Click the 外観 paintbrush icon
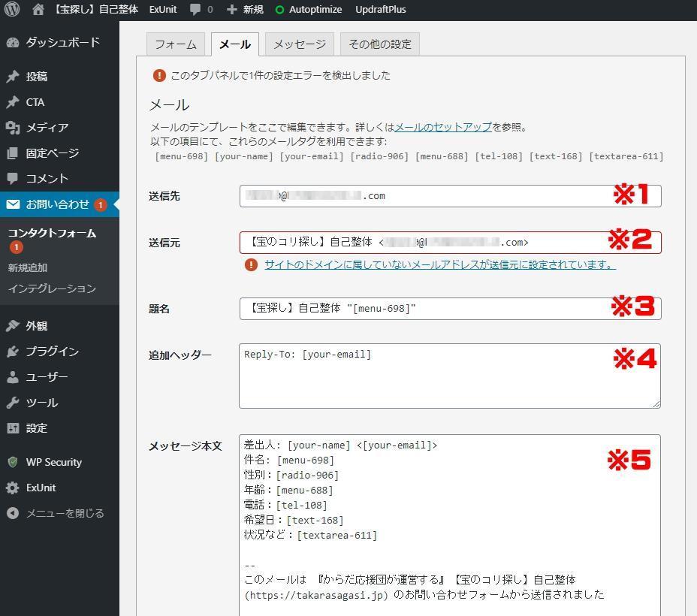This screenshot has height=616, width=697. click(x=13, y=326)
